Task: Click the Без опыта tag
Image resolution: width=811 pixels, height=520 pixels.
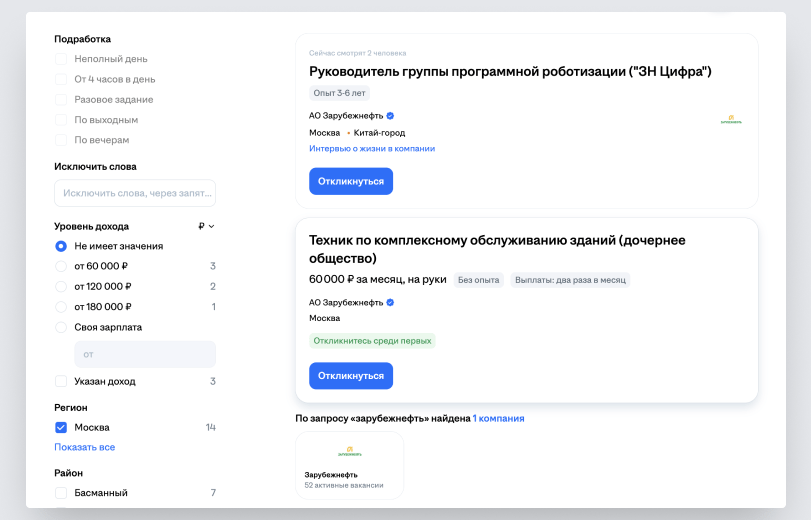Action: click(478, 280)
